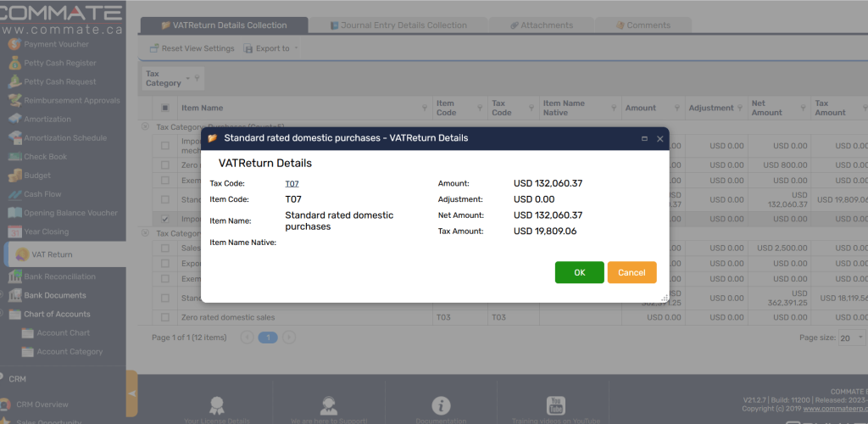Image resolution: width=868 pixels, height=424 pixels.
Task: Follow the T07 tax code link
Action: click(292, 183)
